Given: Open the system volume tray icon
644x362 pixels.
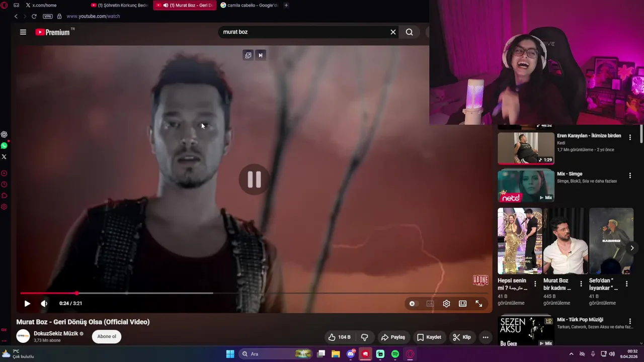Looking at the screenshot, I should click(612, 354).
